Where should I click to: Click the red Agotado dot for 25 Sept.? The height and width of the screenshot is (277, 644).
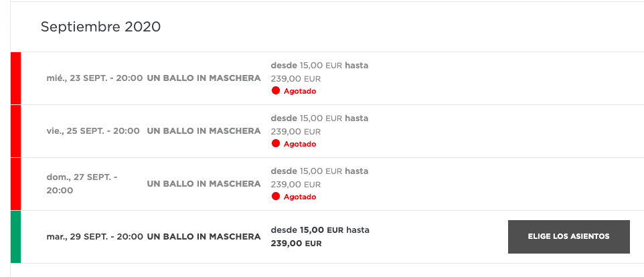point(276,144)
